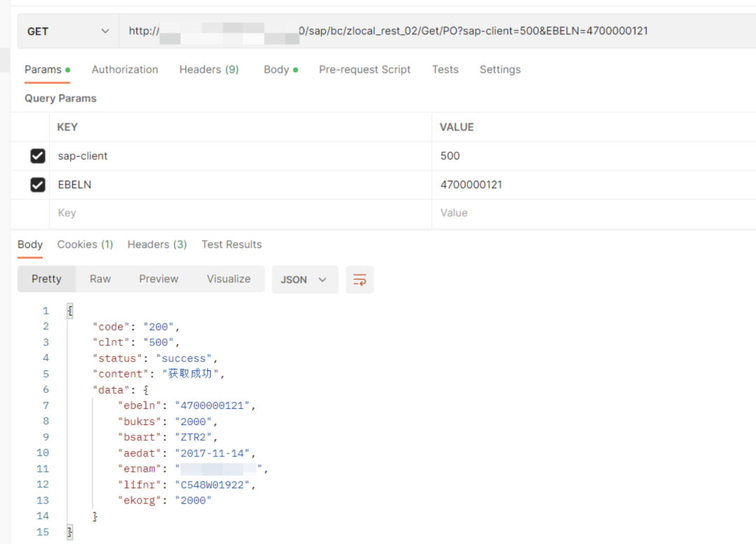The height and width of the screenshot is (544, 756).
Task: Open the request Settings tab
Action: click(500, 69)
